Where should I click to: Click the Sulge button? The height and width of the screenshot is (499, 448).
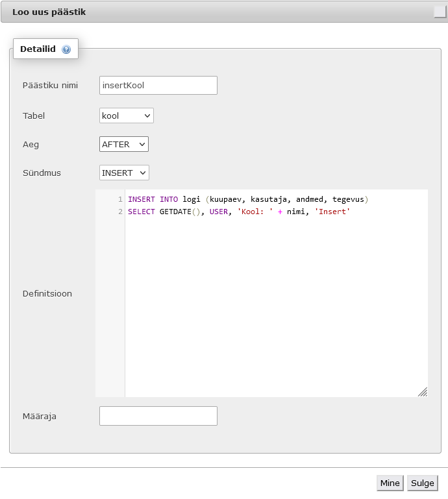(x=423, y=483)
